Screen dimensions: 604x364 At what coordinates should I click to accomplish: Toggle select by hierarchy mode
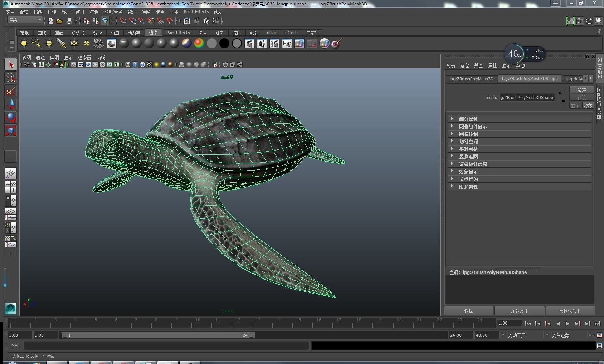point(87,21)
